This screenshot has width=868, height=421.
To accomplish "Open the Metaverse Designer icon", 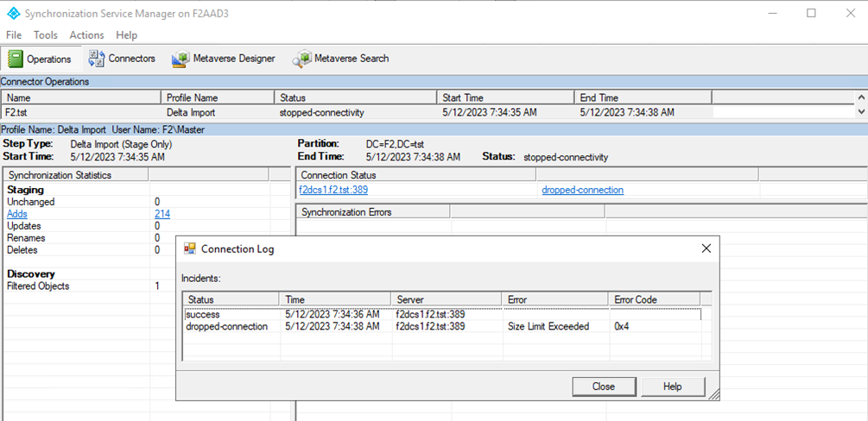I will point(181,59).
